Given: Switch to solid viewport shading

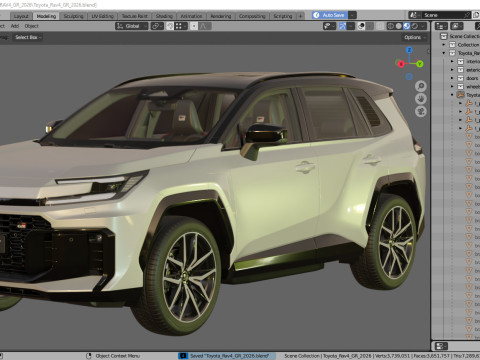Looking at the screenshot, I should point(399,26).
